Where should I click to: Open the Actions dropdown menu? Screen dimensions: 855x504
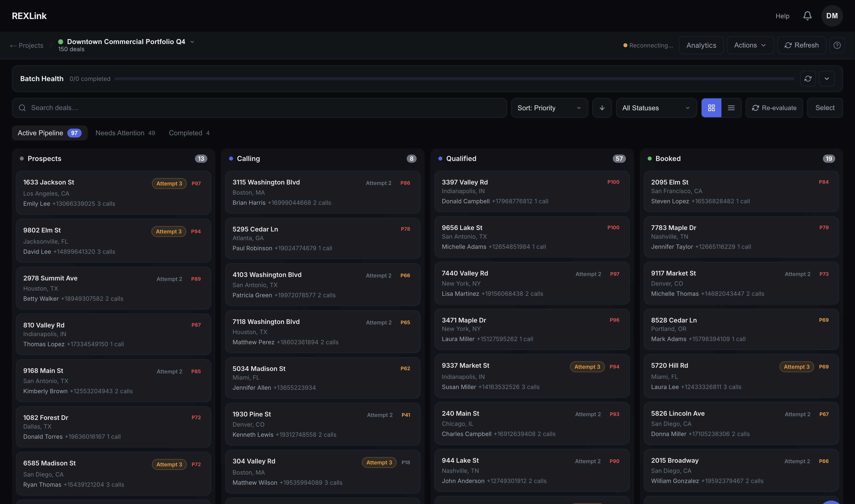coord(750,45)
